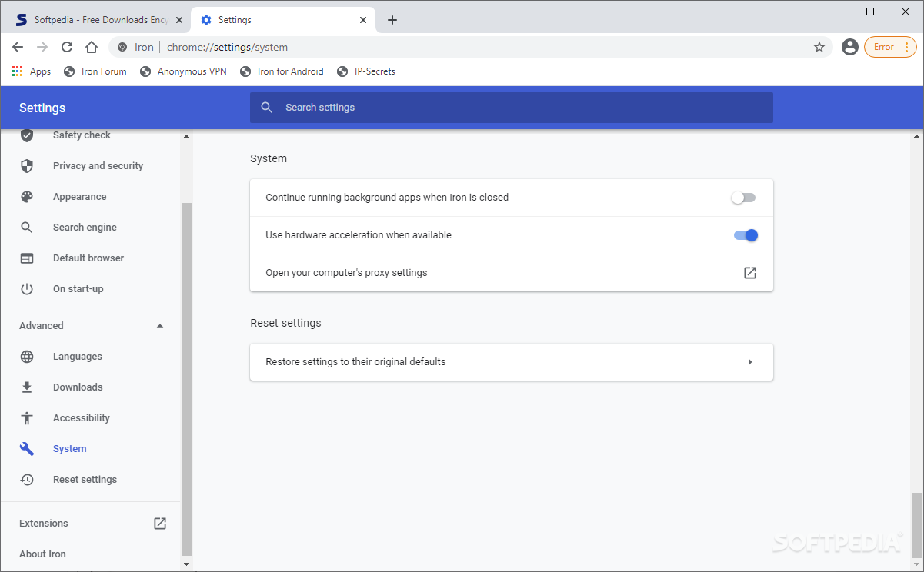Open Extensions page label
The width and height of the screenshot is (924, 572).
pos(44,524)
